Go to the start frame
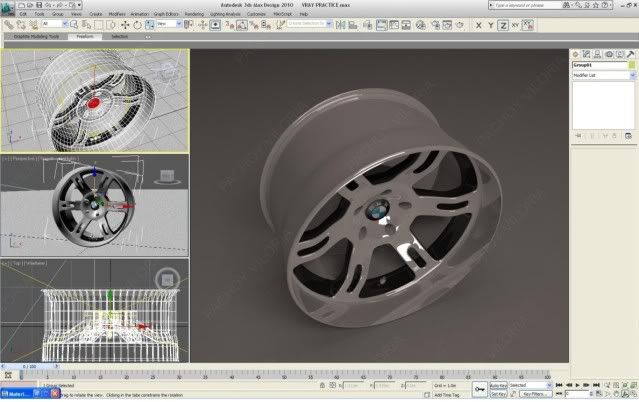The width and height of the screenshot is (639, 402). (x=559, y=385)
